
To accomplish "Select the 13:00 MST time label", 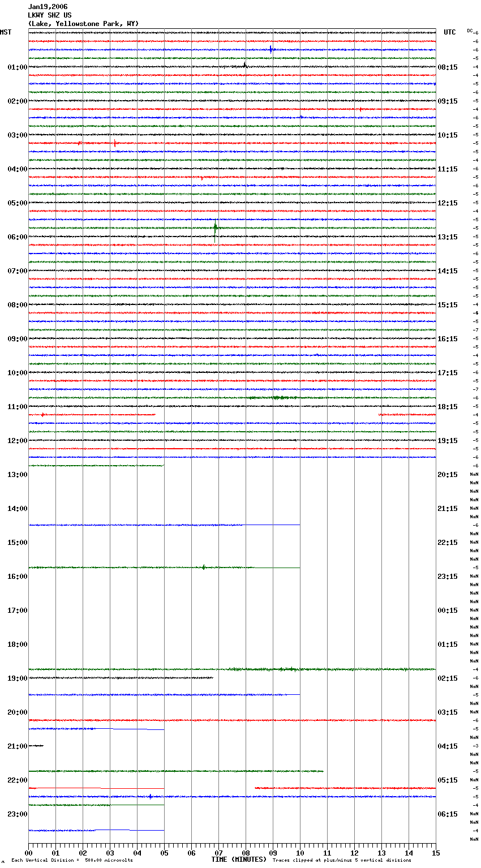I will pos(18,475).
